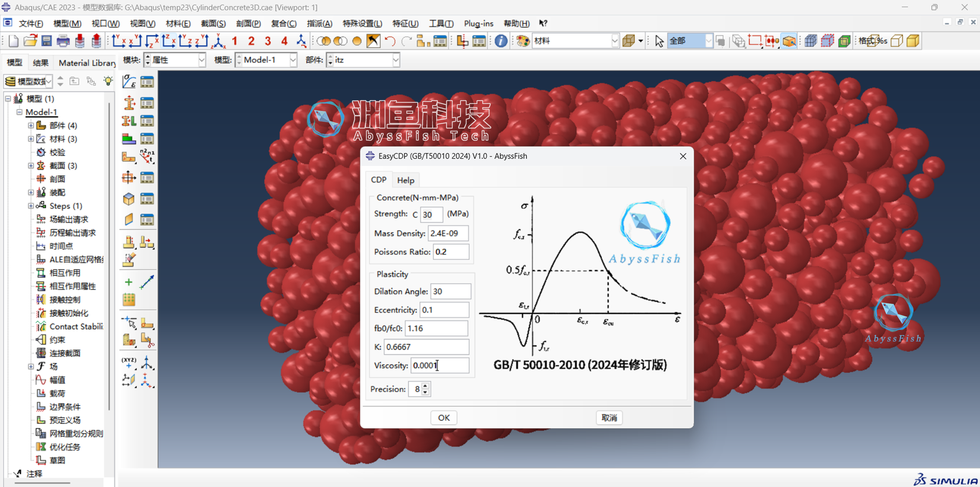Click the Create Section icon
980x487 pixels.
tap(129, 103)
